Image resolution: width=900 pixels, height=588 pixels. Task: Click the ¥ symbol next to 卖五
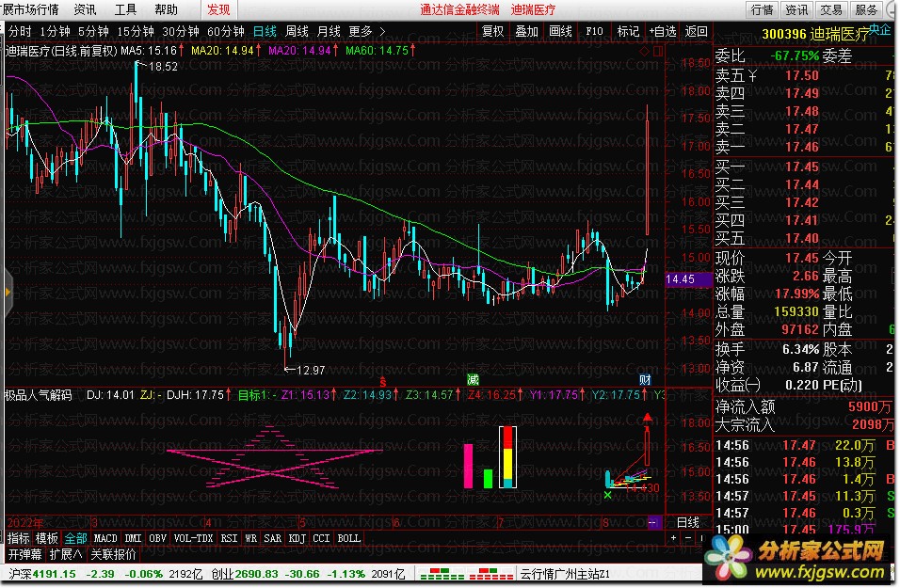point(752,75)
